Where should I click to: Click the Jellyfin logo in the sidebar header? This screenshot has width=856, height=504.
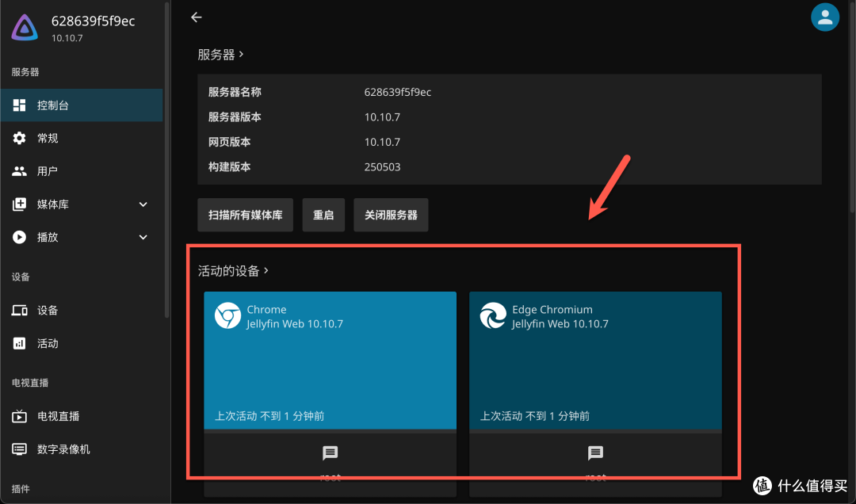point(25,27)
